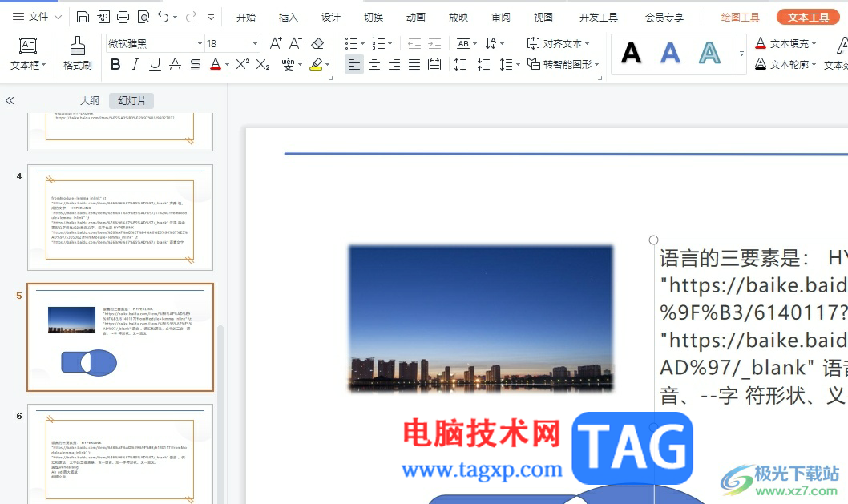Switch to Slides (幻灯片) panel view
The height and width of the screenshot is (504, 848).
click(131, 101)
